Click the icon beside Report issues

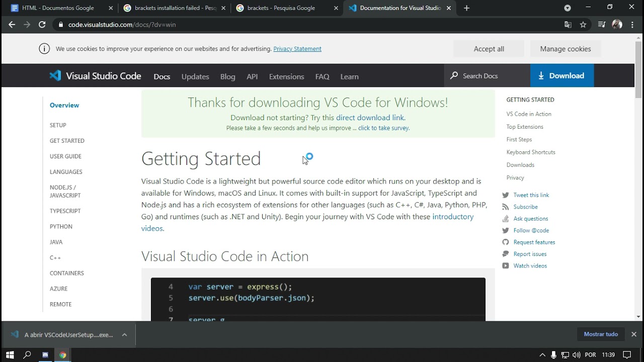506,254
